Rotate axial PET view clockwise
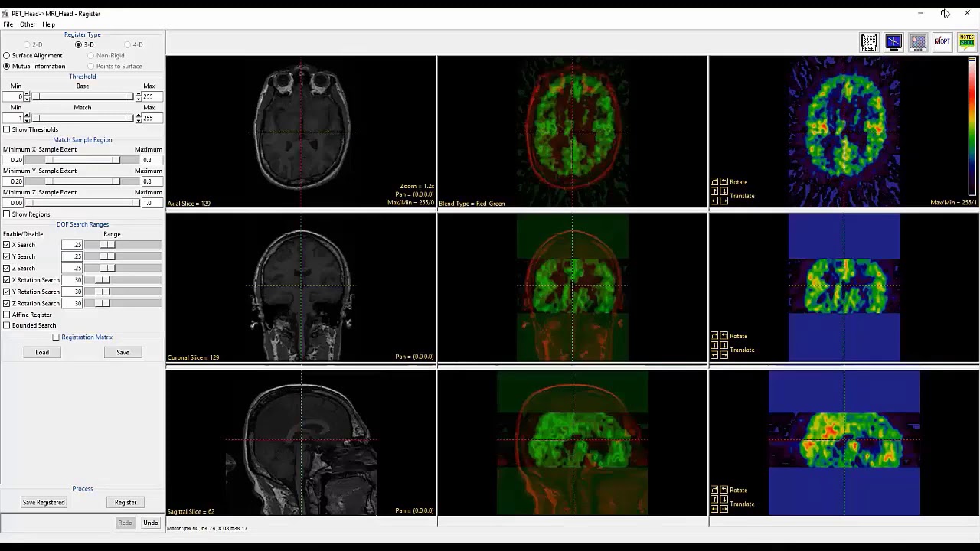The width and height of the screenshot is (980, 551). pos(714,181)
